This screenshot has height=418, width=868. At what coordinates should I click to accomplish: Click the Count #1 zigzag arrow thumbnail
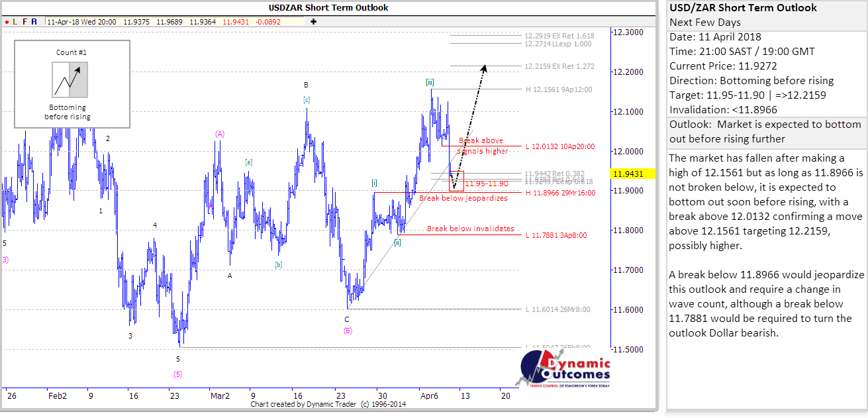70,80
